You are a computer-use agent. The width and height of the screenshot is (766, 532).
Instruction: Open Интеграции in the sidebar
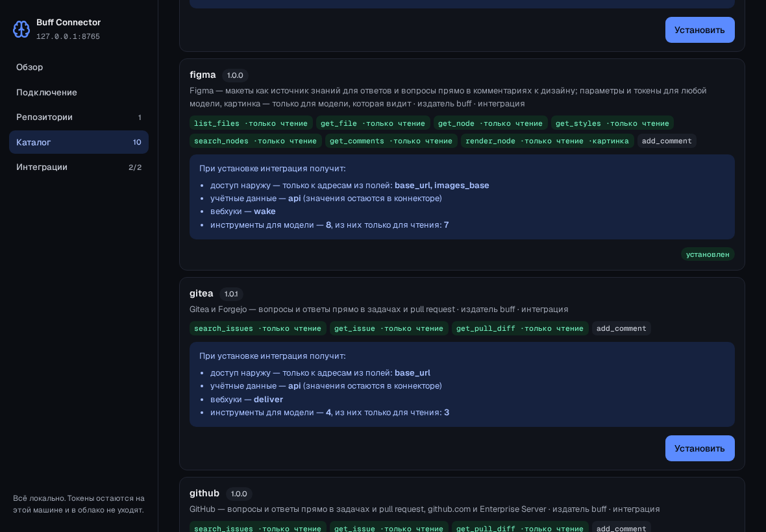(79, 167)
